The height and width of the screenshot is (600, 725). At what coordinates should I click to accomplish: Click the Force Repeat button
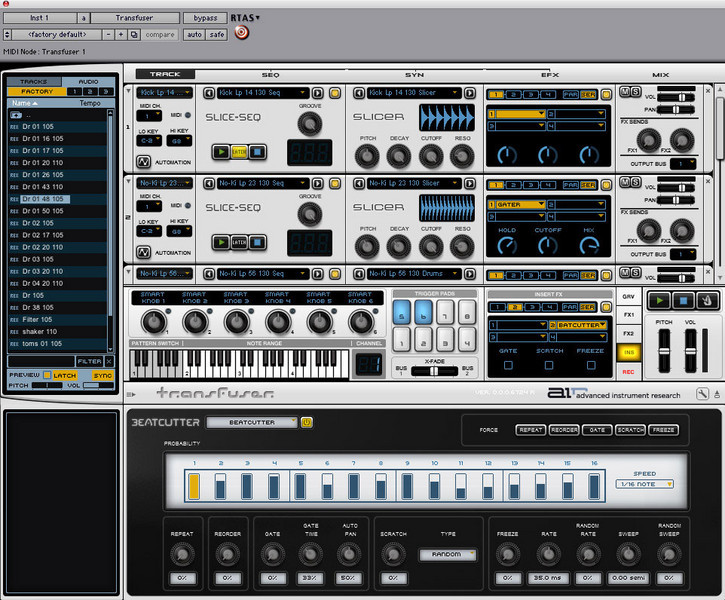[x=530, y=430]
